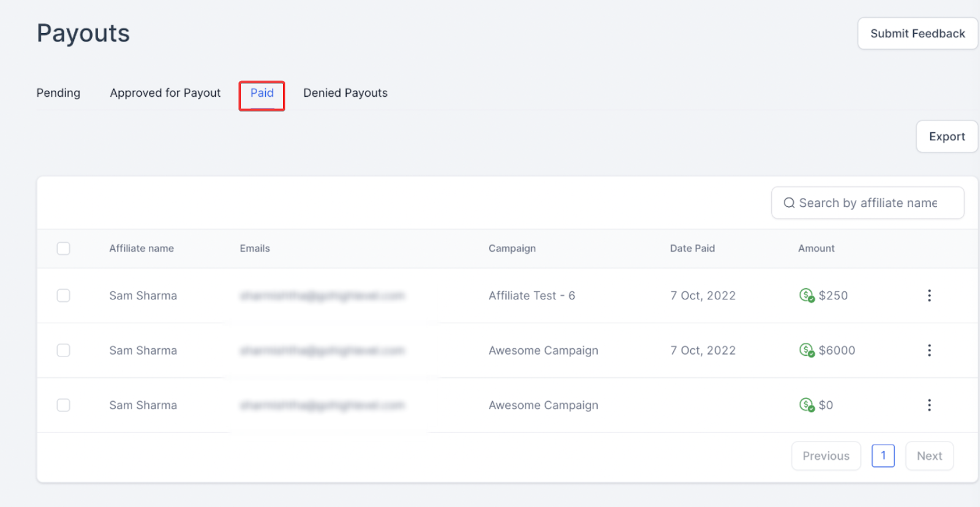This screenshot has width=980, height=507.
Task: Select the Paid tab
Action: pos(262,93)
